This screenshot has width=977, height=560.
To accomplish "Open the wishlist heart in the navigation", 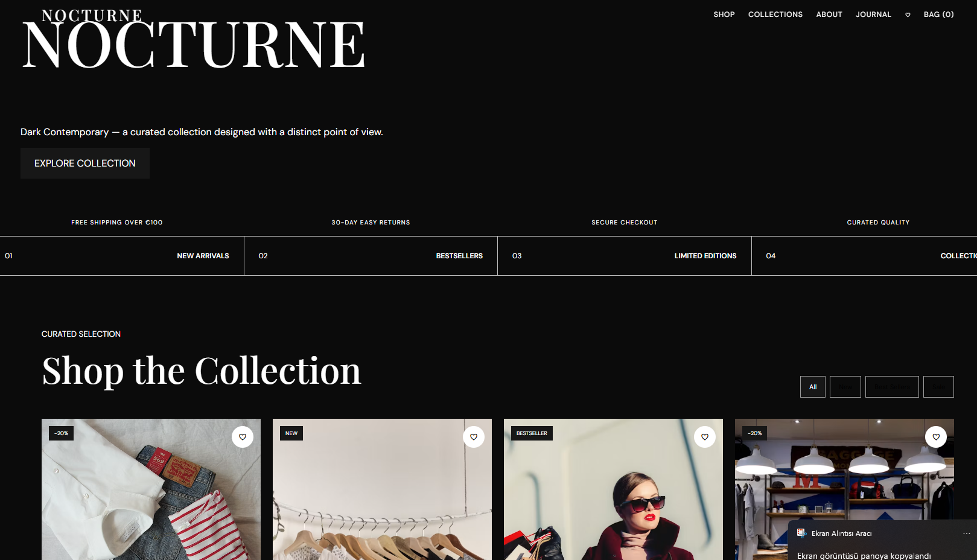I will pos(908,14).
